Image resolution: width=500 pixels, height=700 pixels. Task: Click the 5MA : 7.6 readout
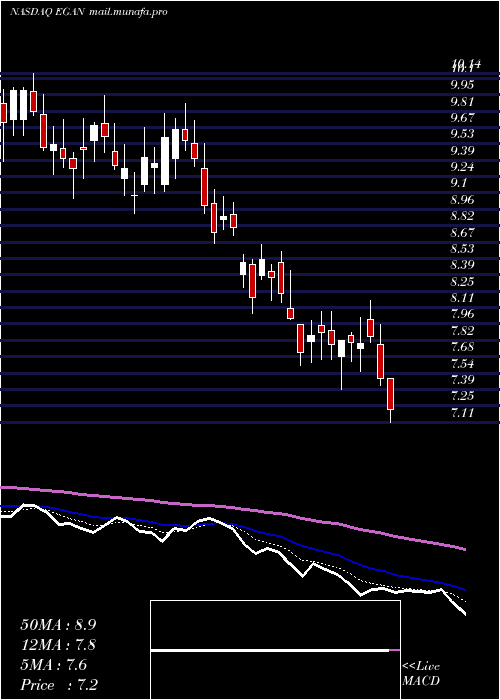point(54,665)
